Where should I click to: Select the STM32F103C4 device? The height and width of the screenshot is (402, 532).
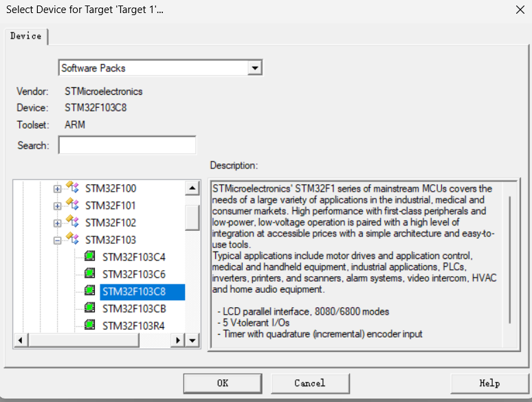pos(134,257)
